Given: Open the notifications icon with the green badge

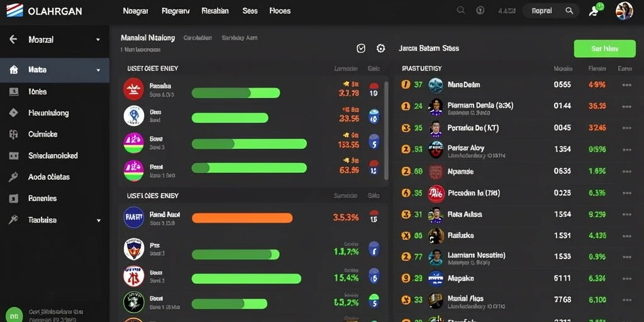Looking at the screenshot, I should [595, 10].
